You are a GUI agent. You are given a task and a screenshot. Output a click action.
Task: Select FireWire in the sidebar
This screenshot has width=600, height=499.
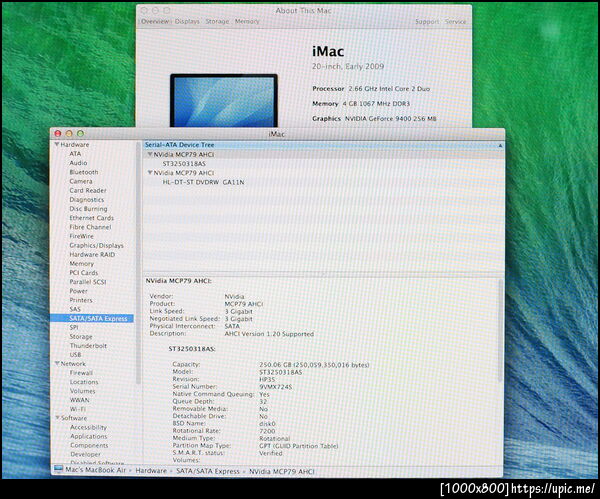82,236
